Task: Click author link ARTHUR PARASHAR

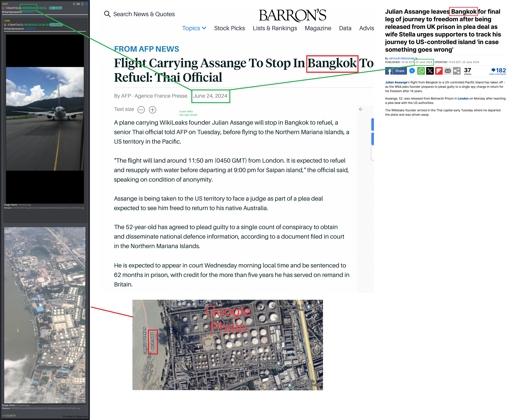Action: (x=401, y=58)
